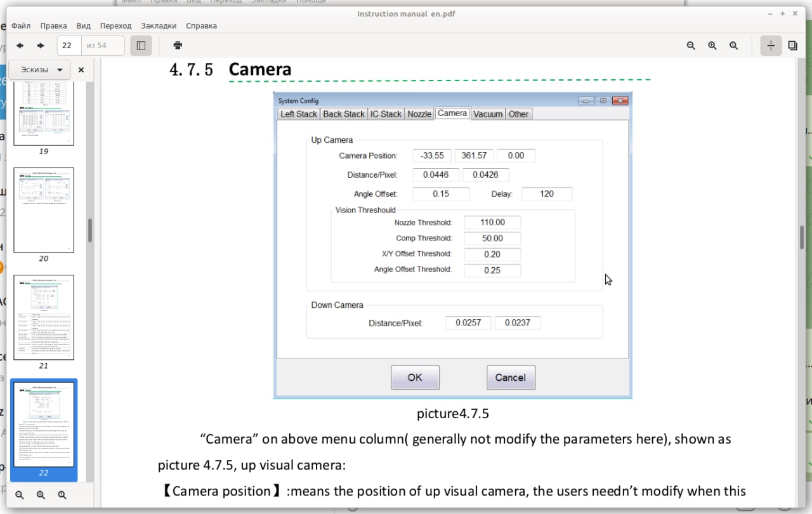This screenshot has height=514, width=812.
Task: Click "Vacuum" in the pictured dialog
Action: pos(488,114)
